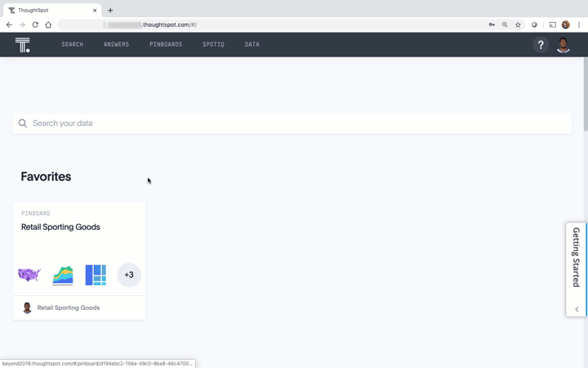588x368 pixels.
Task: Click the magnifier icon in the search bar
Action: pyautogui.click(x=23, y=123)
